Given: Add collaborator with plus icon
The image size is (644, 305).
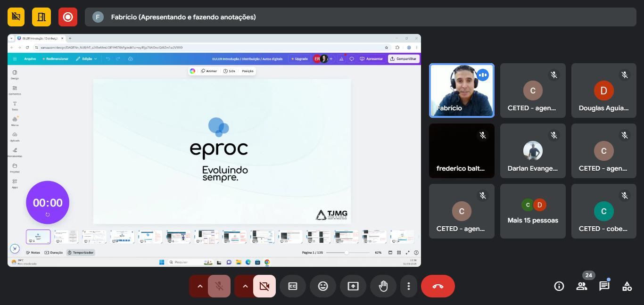Looking at the screenshot, I should pyautogui.click(x=331, y=59).
